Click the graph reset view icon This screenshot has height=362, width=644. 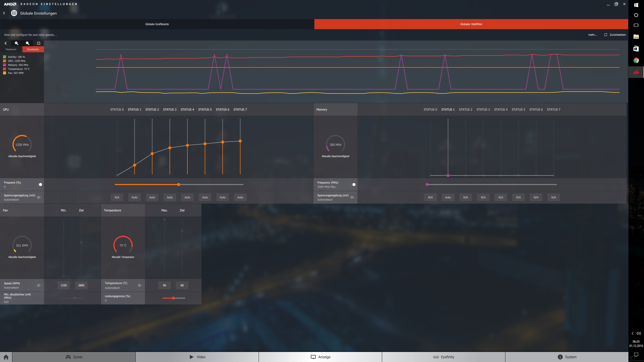click(x=38, y=43)
